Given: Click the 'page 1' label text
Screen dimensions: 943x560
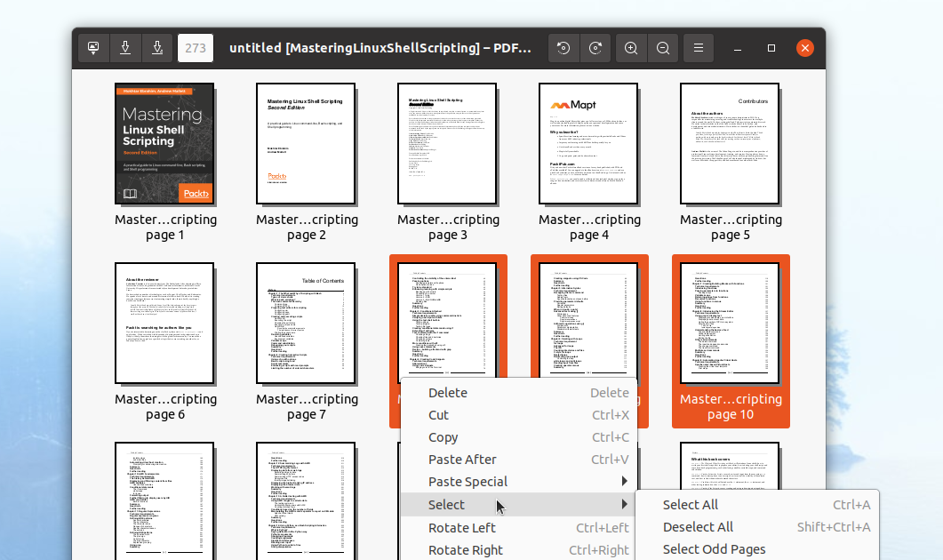Looking at the screenshot, I should tap(164, 236).
